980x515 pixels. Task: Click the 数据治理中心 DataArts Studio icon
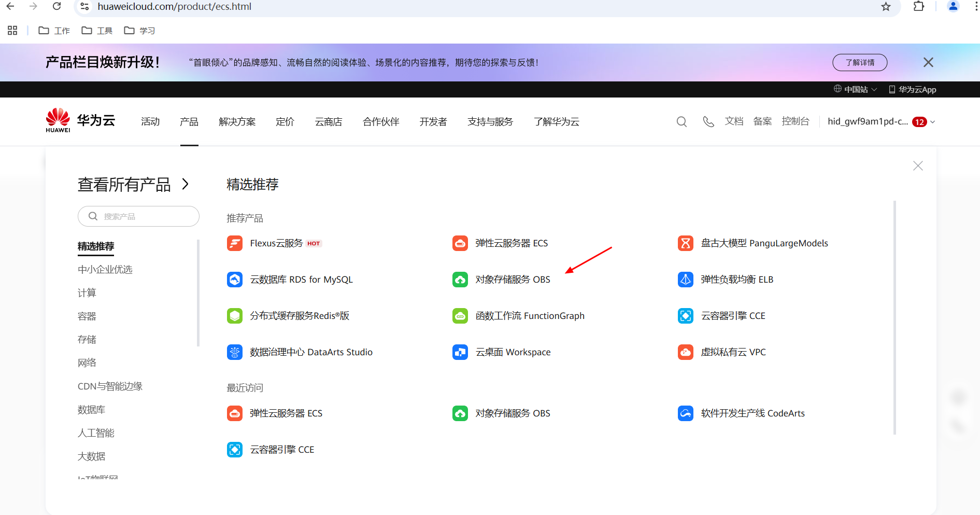tap(235, 352)
